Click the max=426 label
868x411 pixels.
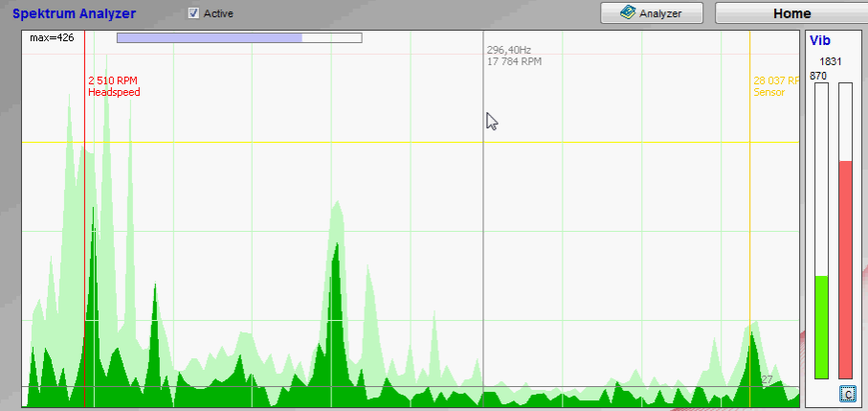pyautogui.click(x=52, y=38)
